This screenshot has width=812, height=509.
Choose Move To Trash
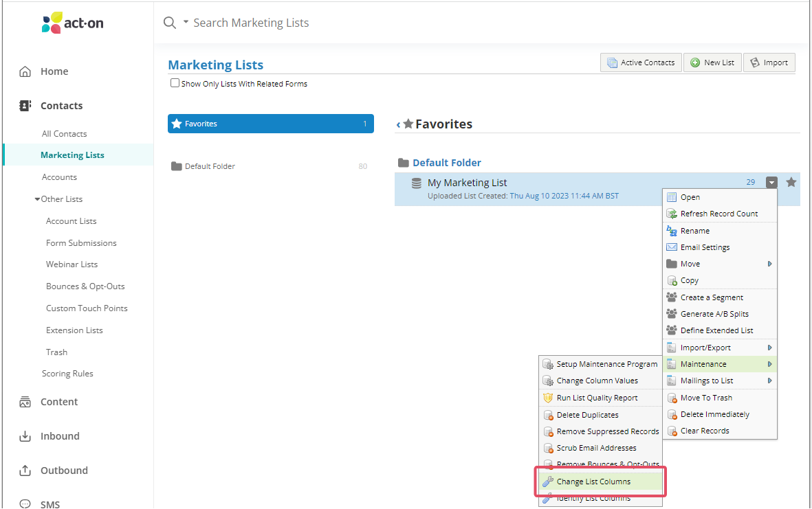point(720,398)
